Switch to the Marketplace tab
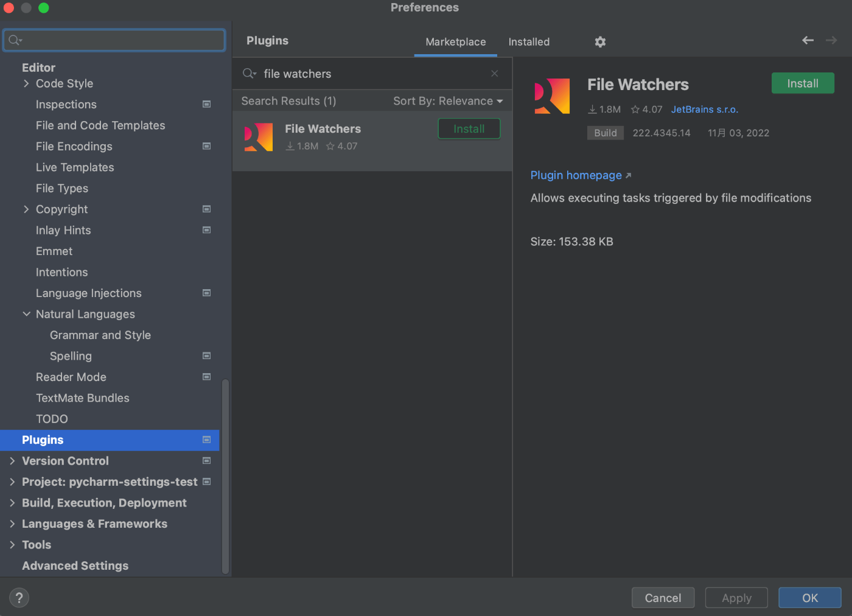 coord(456,42)
